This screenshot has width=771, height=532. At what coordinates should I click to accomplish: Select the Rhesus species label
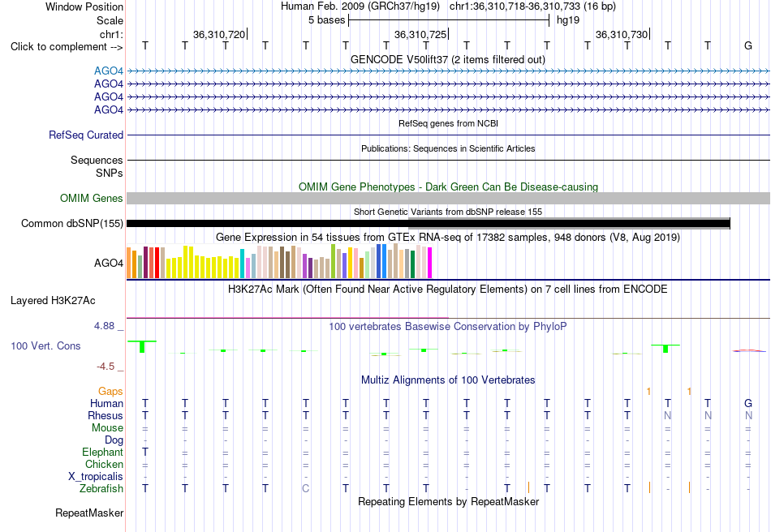(x=106, y=415)
